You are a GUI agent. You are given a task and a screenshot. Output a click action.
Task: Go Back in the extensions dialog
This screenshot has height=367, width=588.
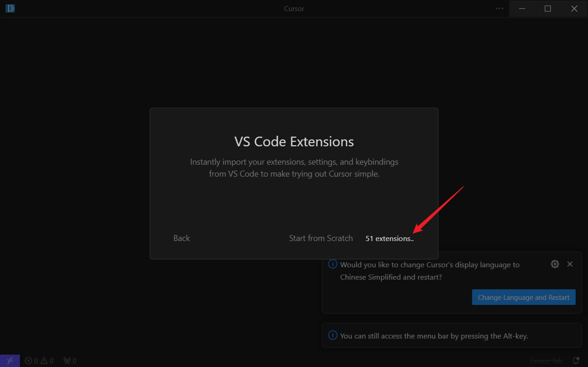181,238
